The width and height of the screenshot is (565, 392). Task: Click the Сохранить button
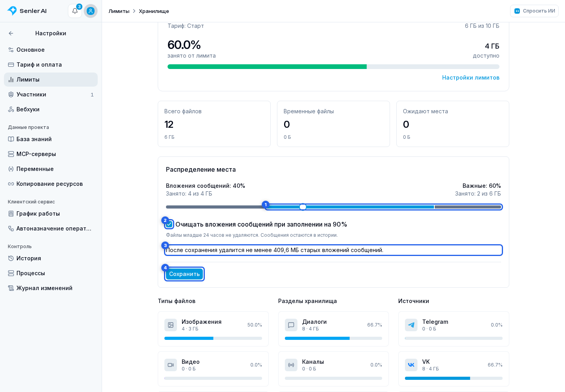pyautogui.click(x=184, y=274)
